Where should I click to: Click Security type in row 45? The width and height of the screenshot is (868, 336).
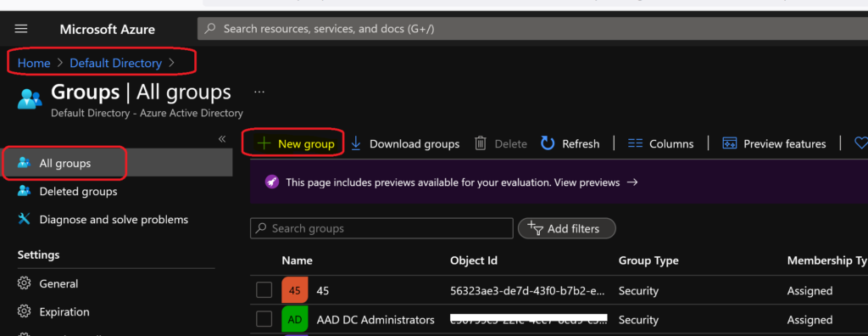[638, 290]
